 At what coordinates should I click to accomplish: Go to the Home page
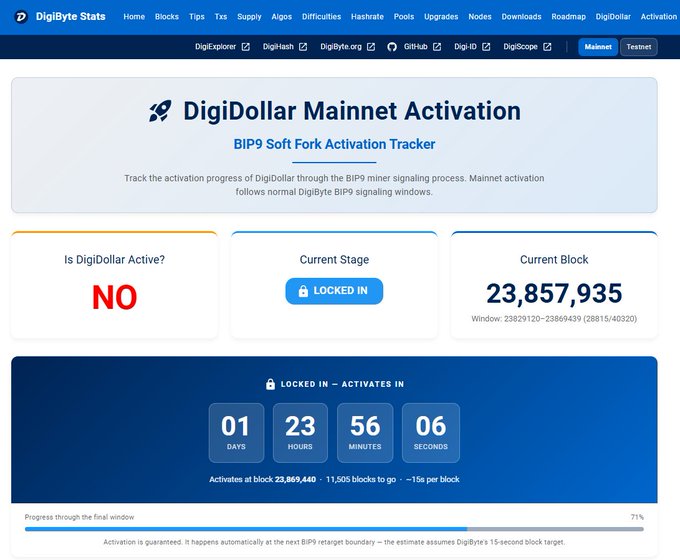[134, 17]
